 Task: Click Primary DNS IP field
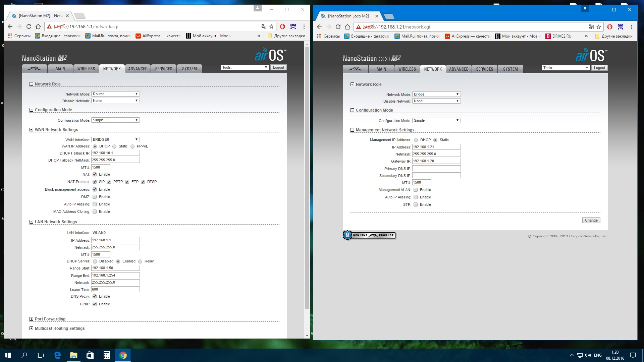pyautogui.click(x=436, y=168)
